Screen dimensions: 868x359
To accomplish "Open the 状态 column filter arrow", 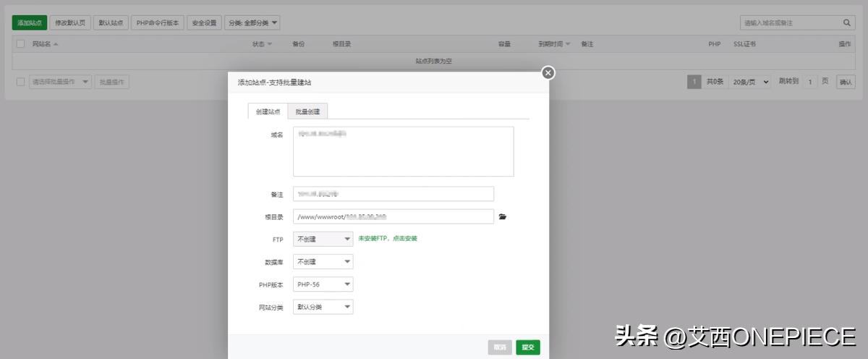I will (270, 44).
